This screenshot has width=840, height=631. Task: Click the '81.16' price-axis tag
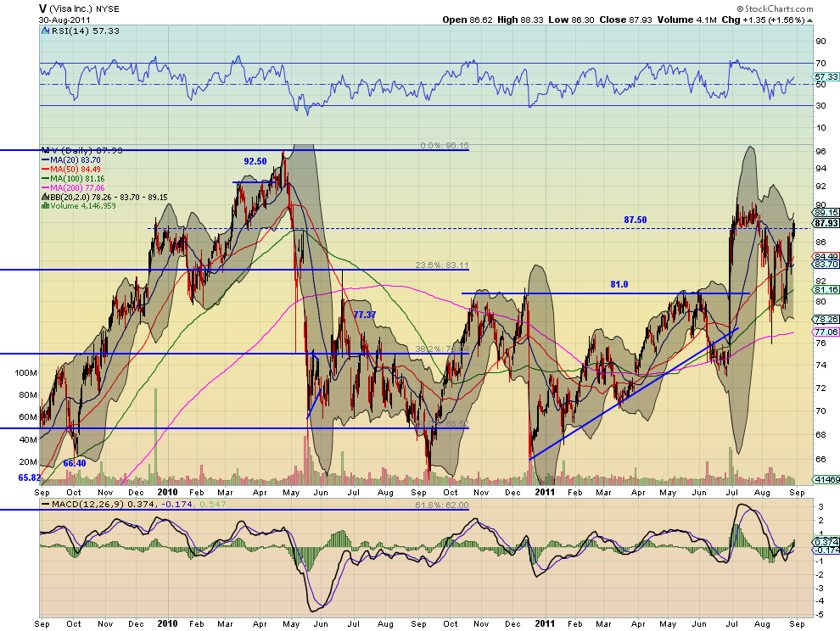point(826,290)
